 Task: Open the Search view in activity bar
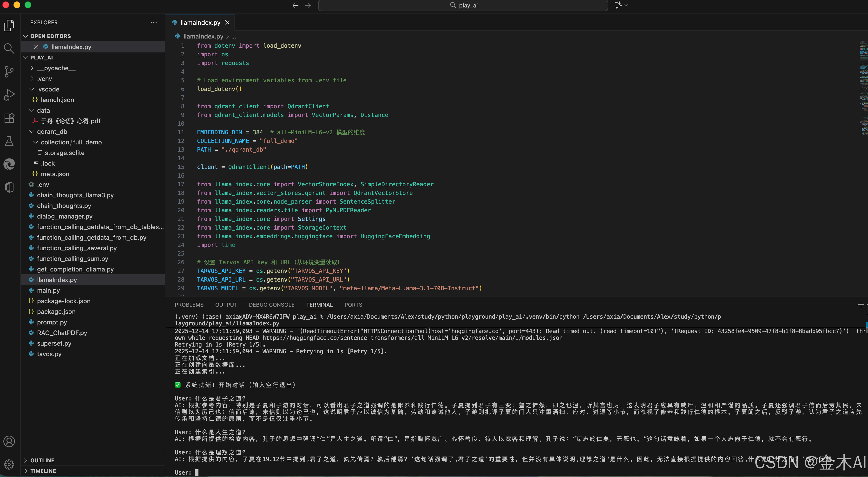[9, 48]
